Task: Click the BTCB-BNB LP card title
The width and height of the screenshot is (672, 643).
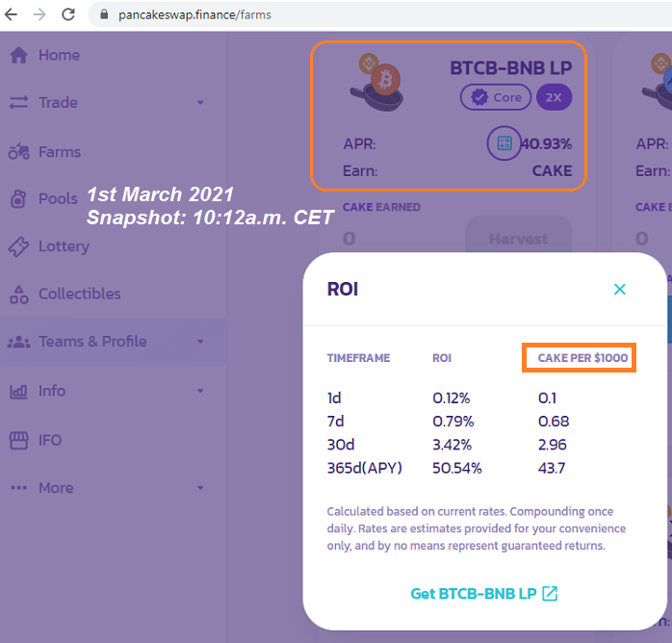Action: (511, 68)
